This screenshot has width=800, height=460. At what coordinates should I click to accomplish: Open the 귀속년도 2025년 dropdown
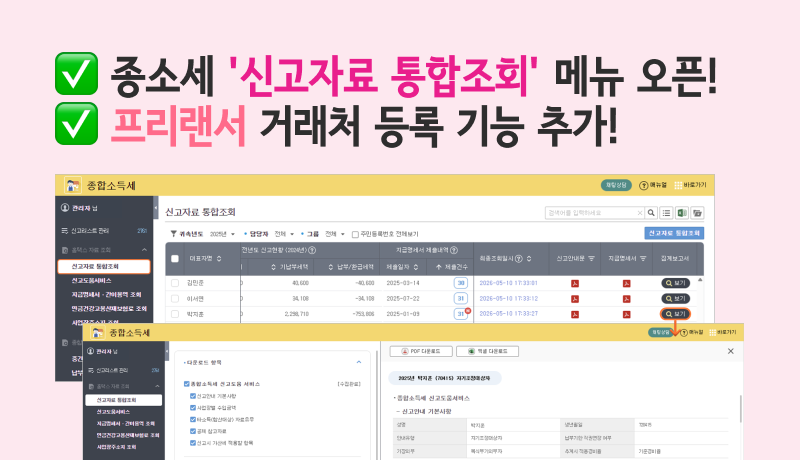click(222, 234)
